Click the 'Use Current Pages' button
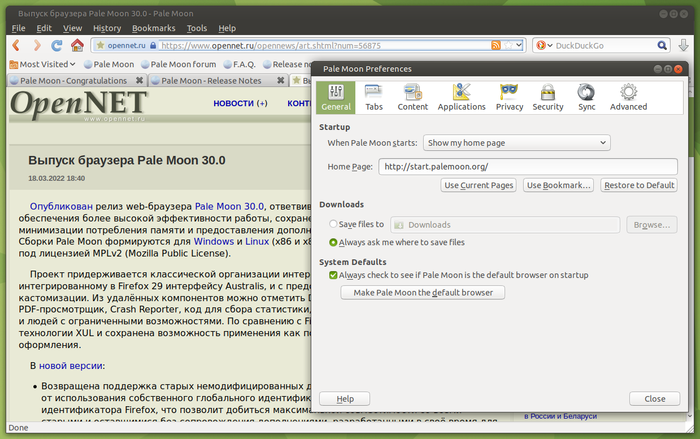This screenshot has height=439, width=700. [479, 185]
